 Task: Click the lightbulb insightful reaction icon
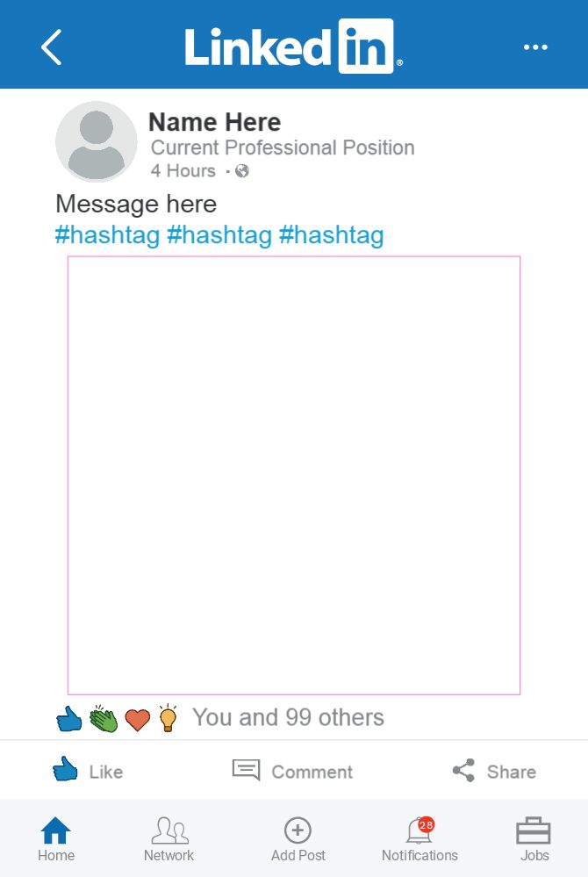coord(168,718)
